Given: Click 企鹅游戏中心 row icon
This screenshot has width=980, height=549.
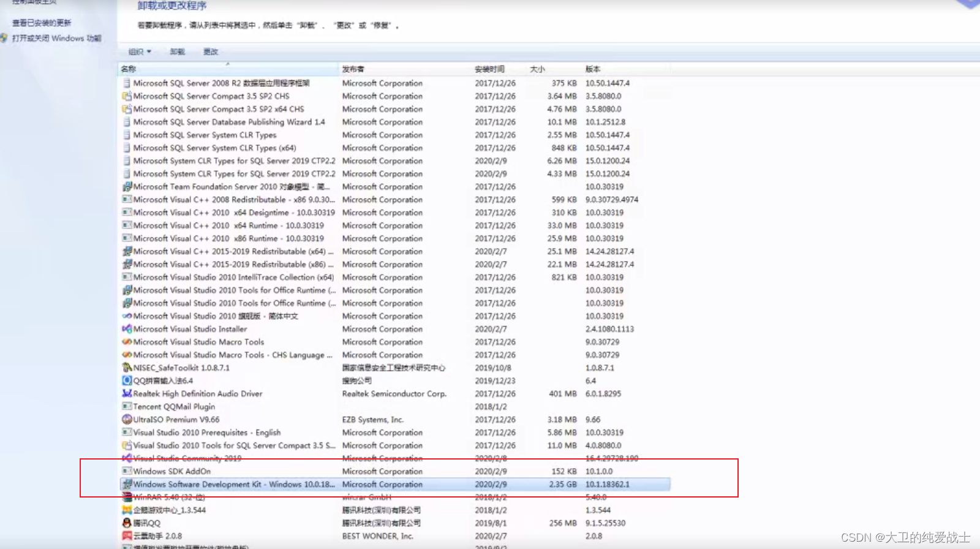Looking at the screenshot, I should point(127,510).
